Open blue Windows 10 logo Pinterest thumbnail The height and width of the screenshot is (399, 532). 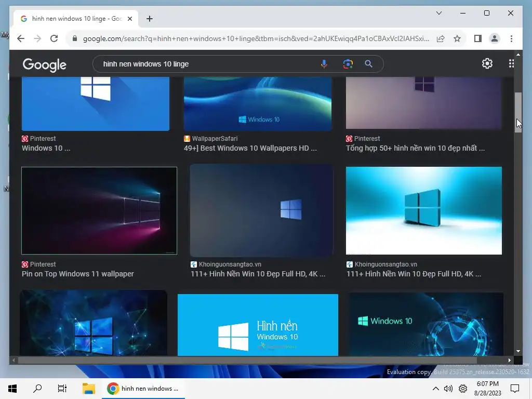click(x=96, y=103)
